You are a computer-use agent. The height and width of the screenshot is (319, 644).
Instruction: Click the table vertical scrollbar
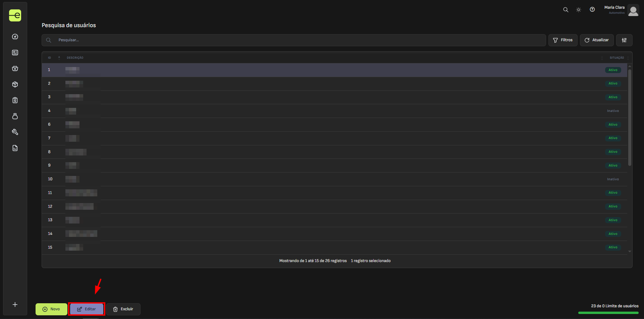(630, 117)
